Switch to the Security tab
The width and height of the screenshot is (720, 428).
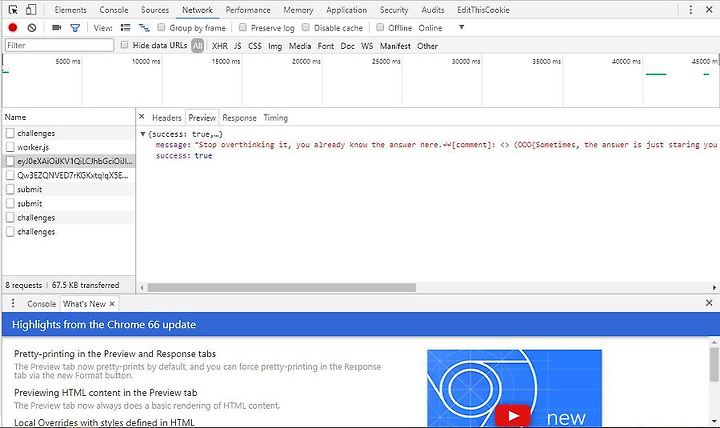(394, 10)
